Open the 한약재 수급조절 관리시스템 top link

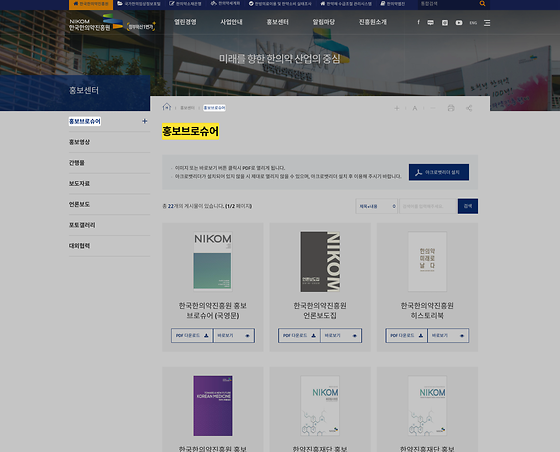346,4
